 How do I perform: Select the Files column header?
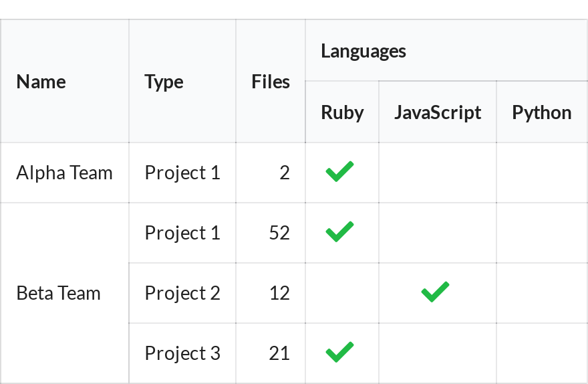pos(271,81)
